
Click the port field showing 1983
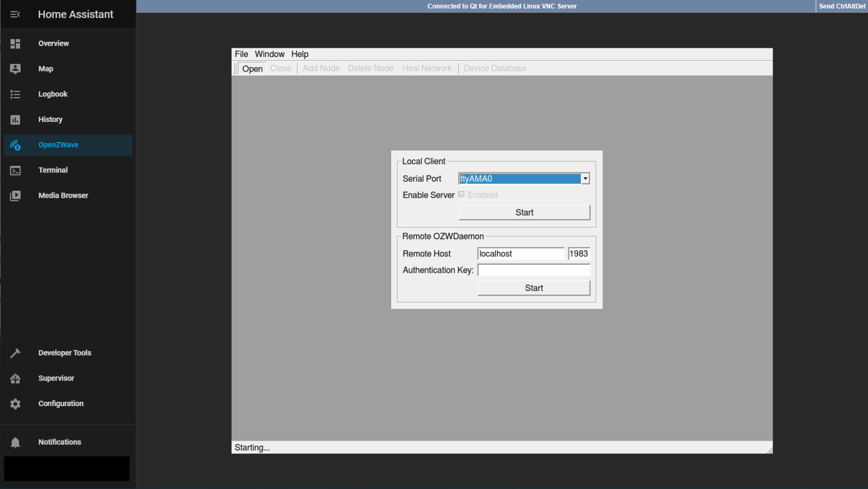pos(579,254)
